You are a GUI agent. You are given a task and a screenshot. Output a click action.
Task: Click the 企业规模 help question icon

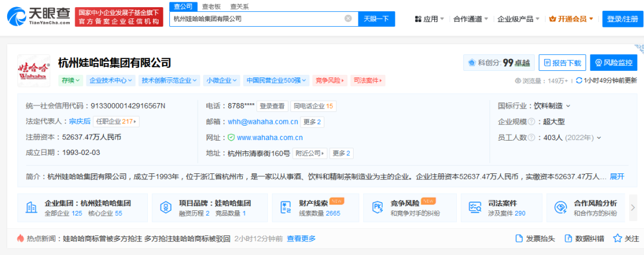[531, 122]
